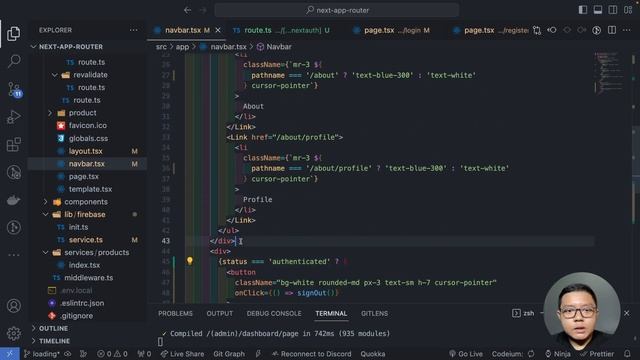Open the Explorer view in the activity bar

click(13, 33)
